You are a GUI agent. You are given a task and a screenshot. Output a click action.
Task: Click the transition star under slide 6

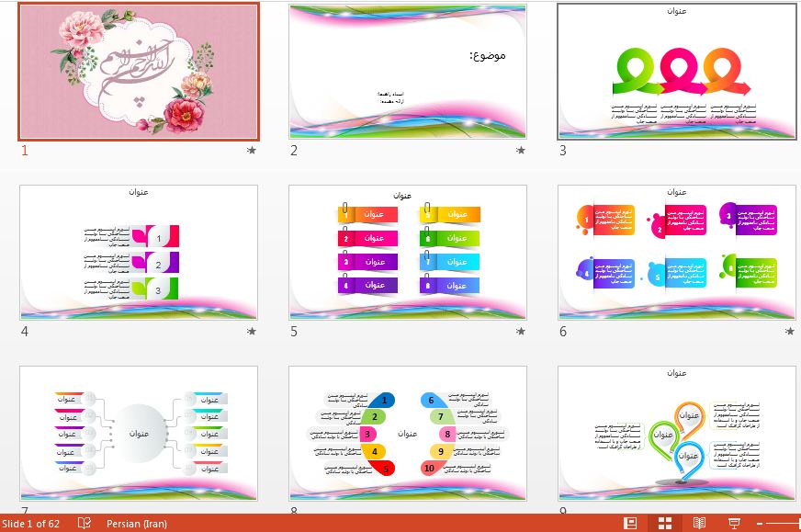tap(790, 331)
